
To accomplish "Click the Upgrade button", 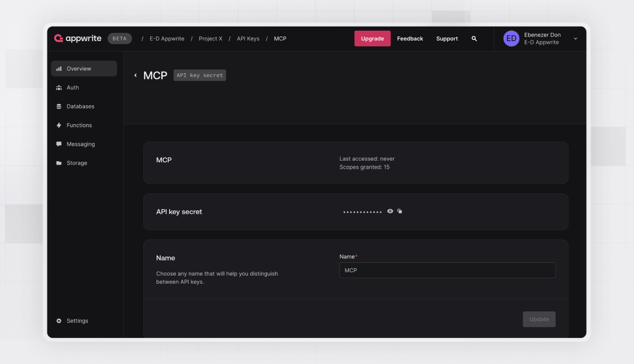I will 372,38.
